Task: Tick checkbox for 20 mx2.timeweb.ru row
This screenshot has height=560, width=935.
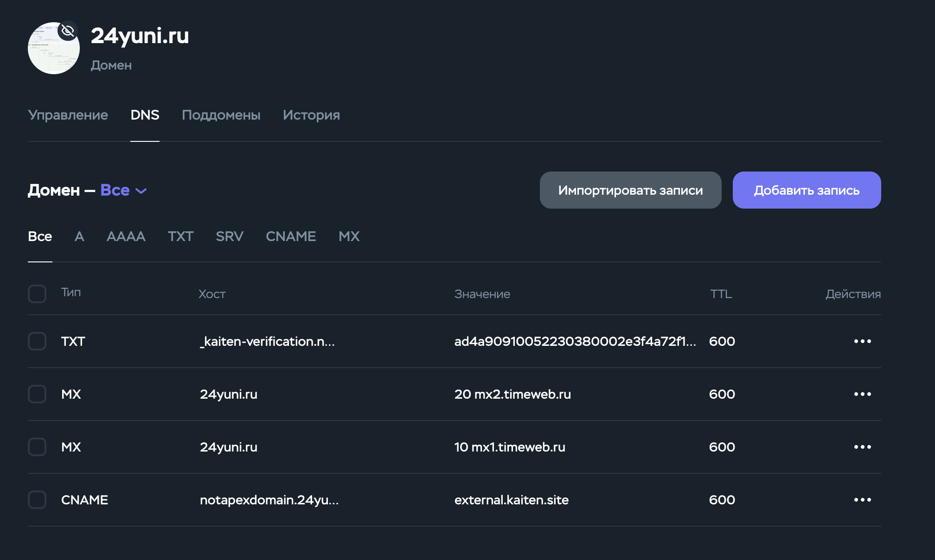Action: coord(37,394)
